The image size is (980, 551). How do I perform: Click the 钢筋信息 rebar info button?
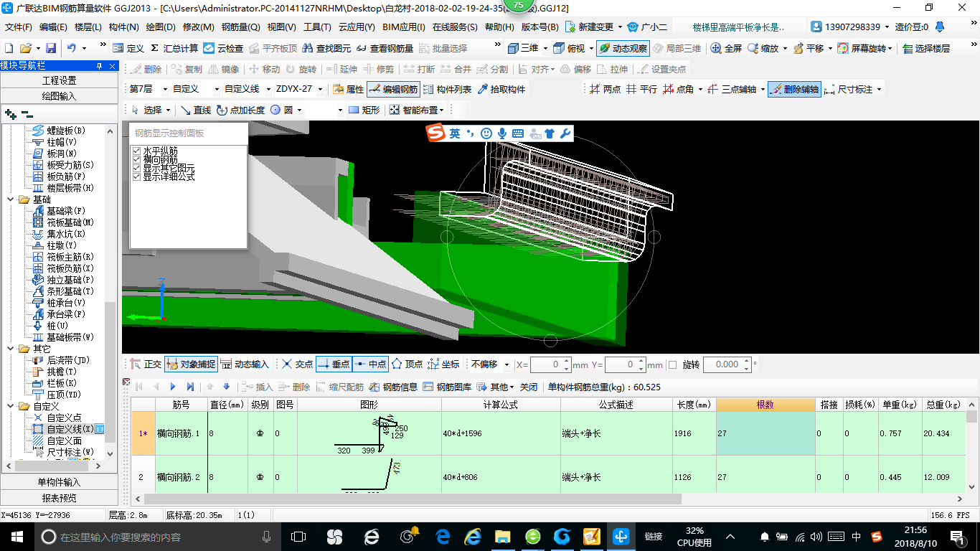393,387
